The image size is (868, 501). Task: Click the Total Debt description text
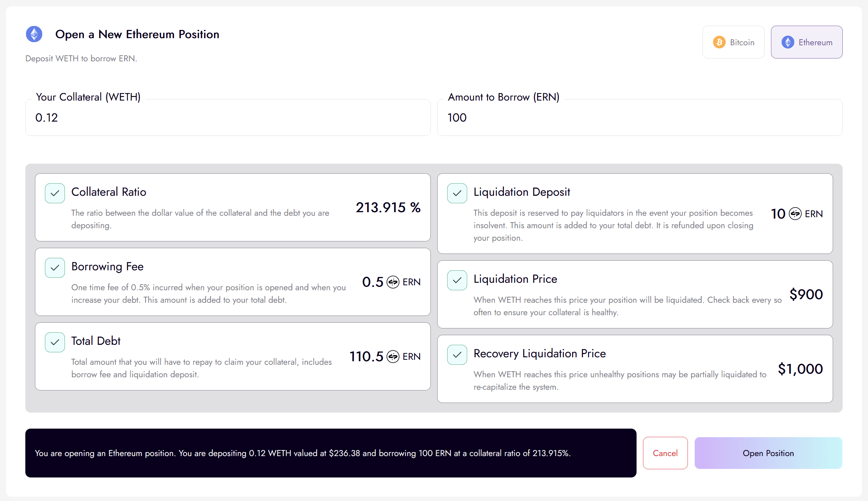[x=201, y=368]
